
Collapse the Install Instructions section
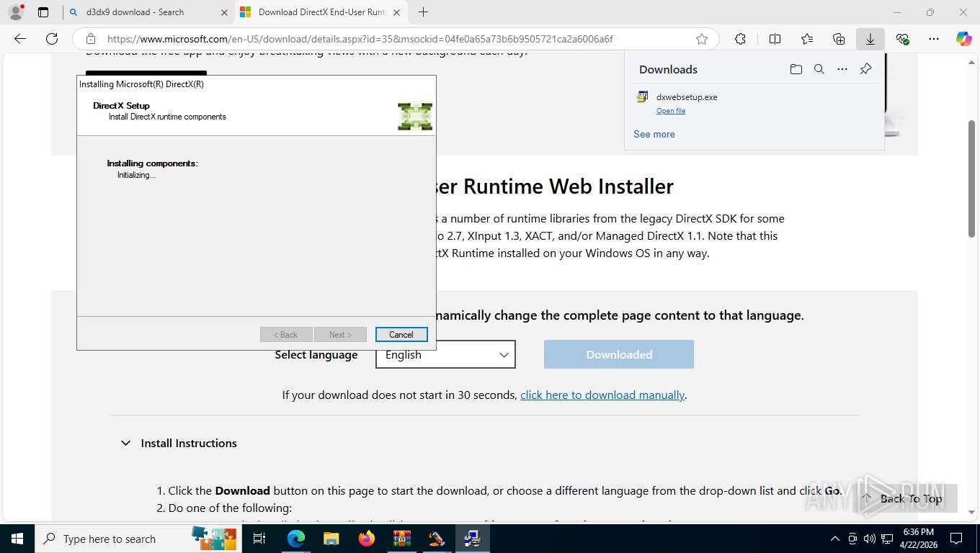tap(125, 443)
